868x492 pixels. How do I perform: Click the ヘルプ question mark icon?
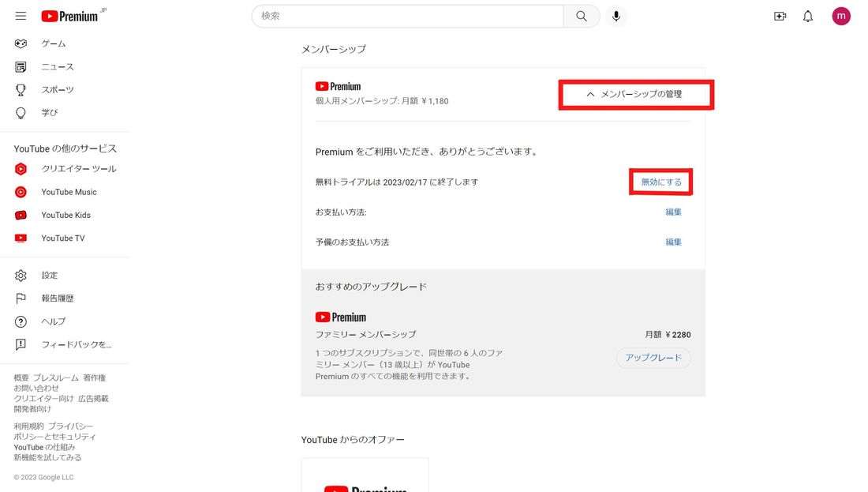click(x=21, y=321)
